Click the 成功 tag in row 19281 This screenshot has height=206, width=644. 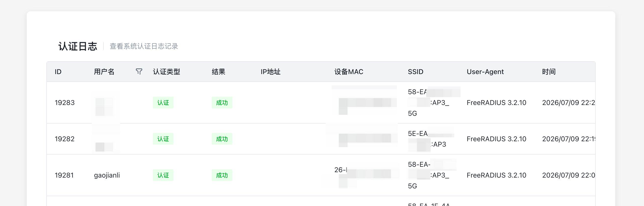point(222,175)
